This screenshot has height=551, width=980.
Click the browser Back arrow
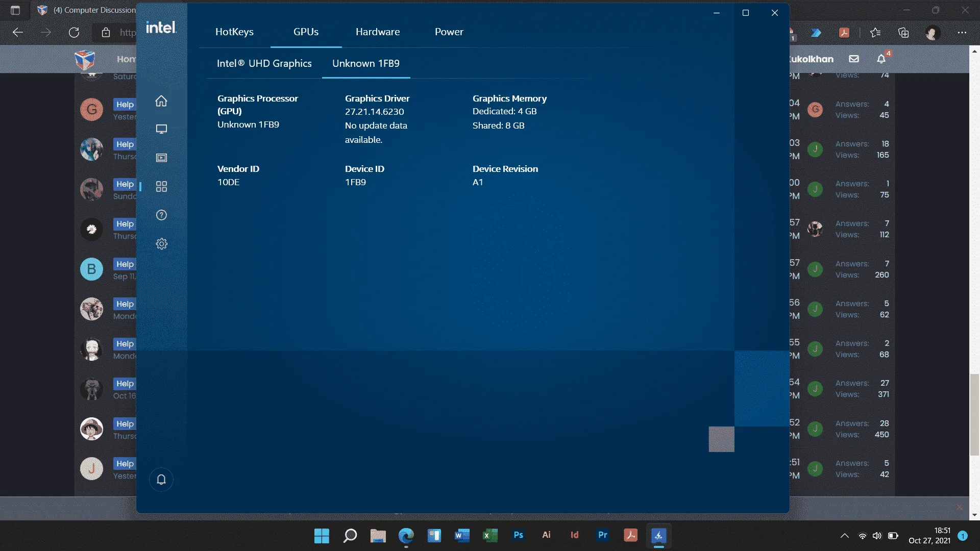[18, 33]
